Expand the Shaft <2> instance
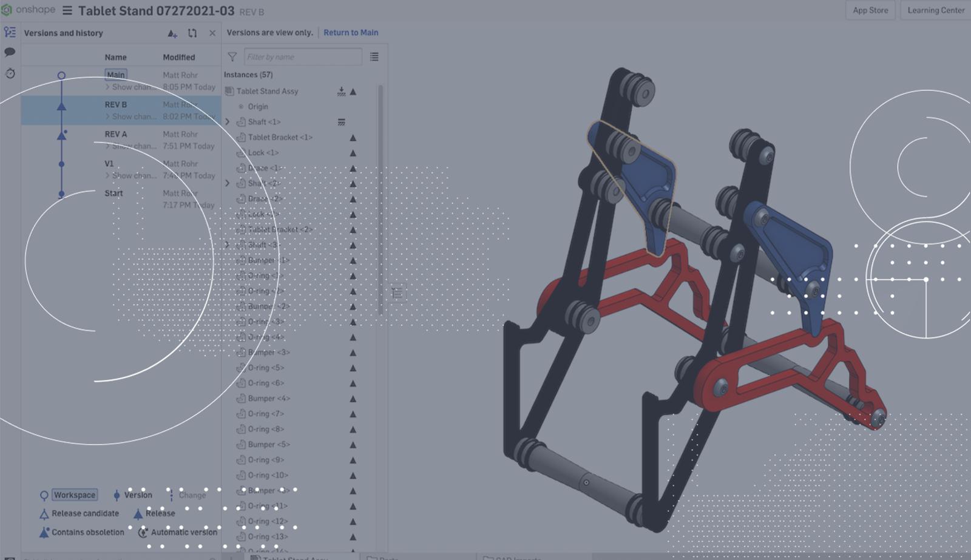The image size is (971, 560). (x=228, y=183)
